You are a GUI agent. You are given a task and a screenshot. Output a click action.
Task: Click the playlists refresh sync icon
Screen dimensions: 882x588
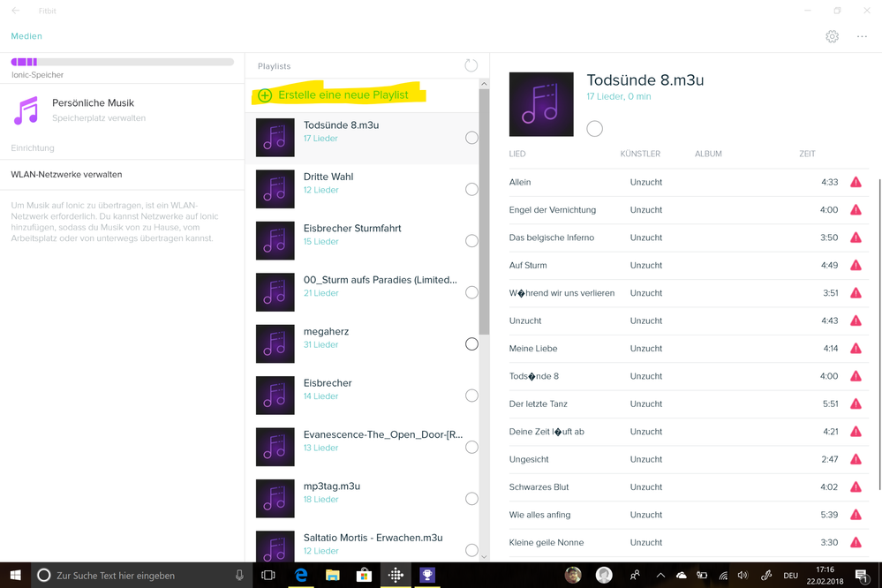[x=471, y=65]
